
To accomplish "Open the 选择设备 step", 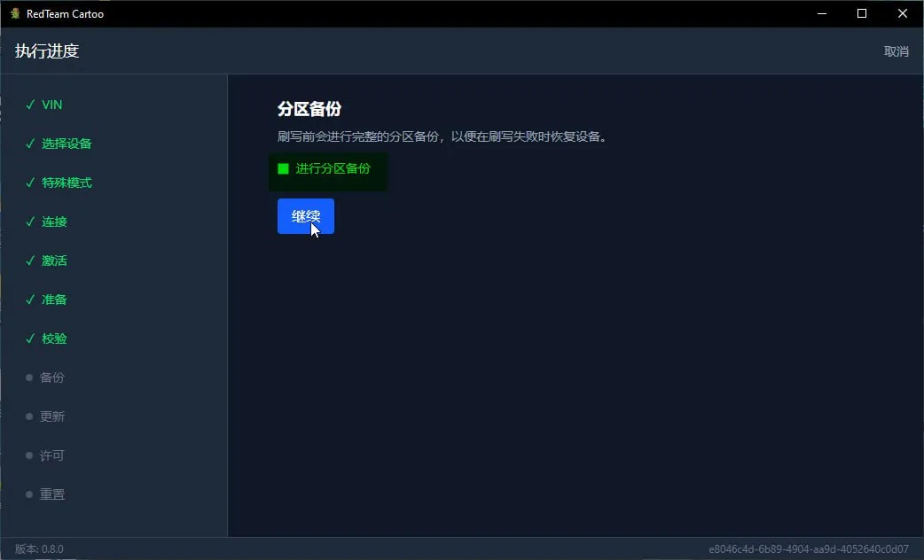I will coord(59,144).
